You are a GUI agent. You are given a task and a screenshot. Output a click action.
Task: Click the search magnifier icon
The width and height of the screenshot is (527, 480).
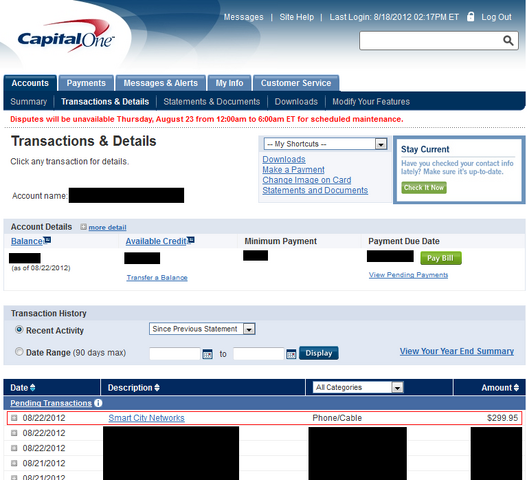508,41
